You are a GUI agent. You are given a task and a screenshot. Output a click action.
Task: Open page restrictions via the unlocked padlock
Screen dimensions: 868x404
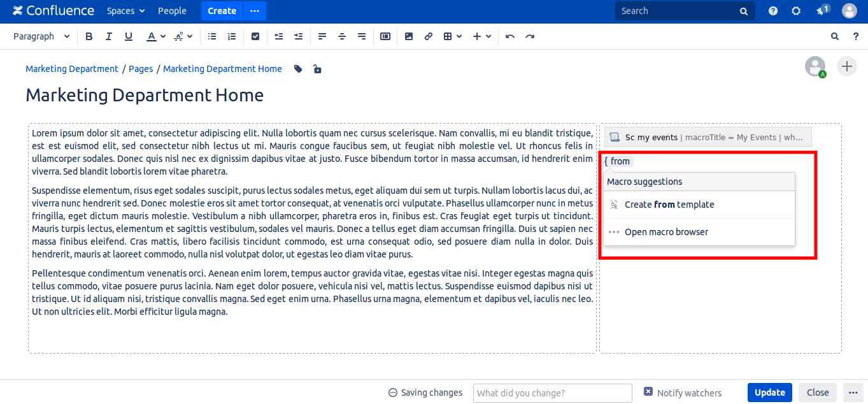point(317,69)
